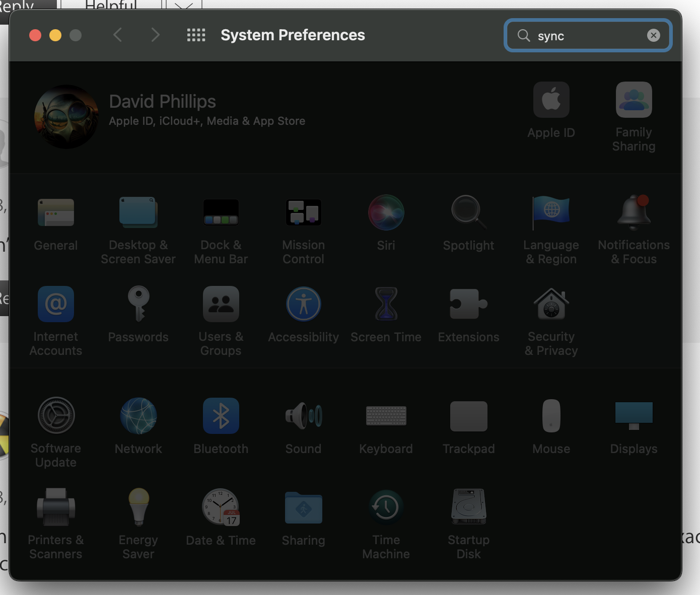Click David Phillips' profile picture

point(66,117)
